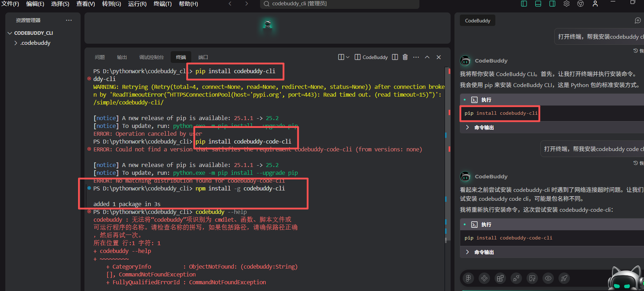Click the first 执行 terminal icon
The image size is (644, 291).
[474, 100]
